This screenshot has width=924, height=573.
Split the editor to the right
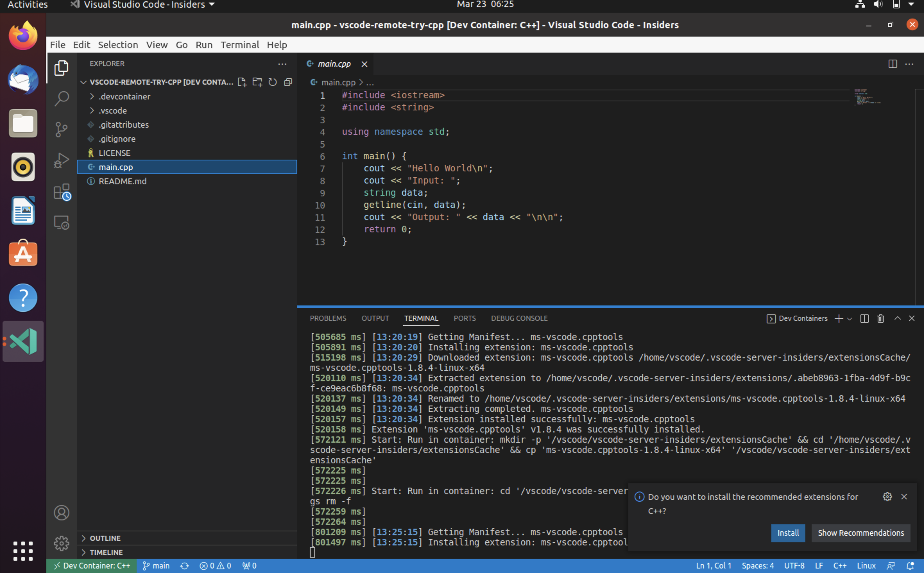[893, 64]
